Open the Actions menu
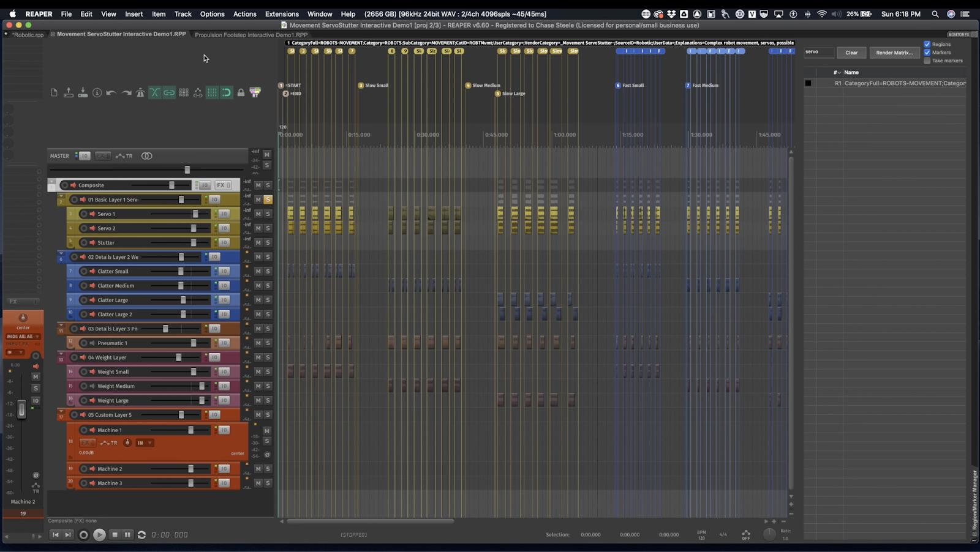 [x=244, y=13]
